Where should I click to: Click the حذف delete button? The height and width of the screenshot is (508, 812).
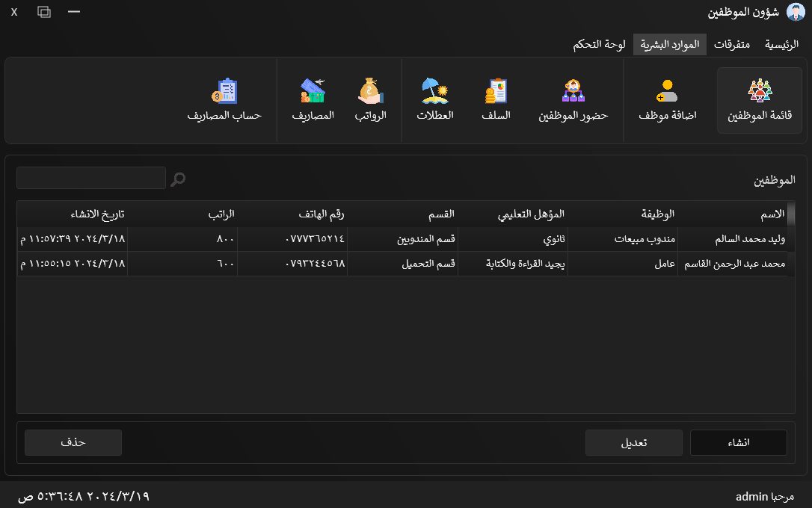[73, 443]
